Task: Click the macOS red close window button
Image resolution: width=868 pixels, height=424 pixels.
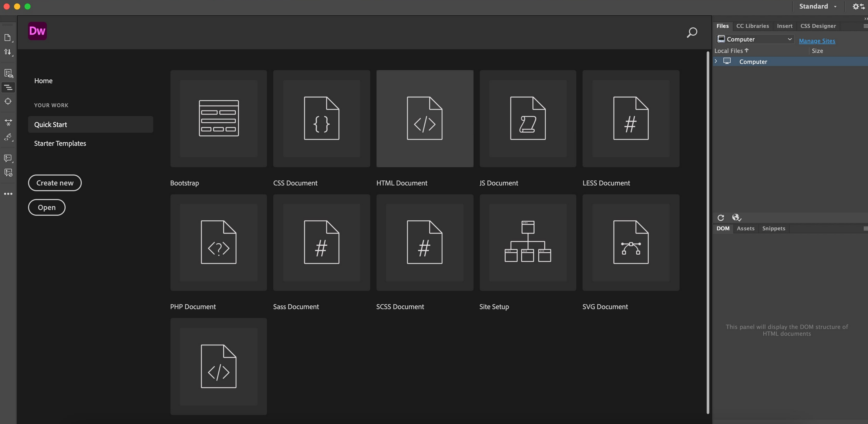Action: [6, 6]
